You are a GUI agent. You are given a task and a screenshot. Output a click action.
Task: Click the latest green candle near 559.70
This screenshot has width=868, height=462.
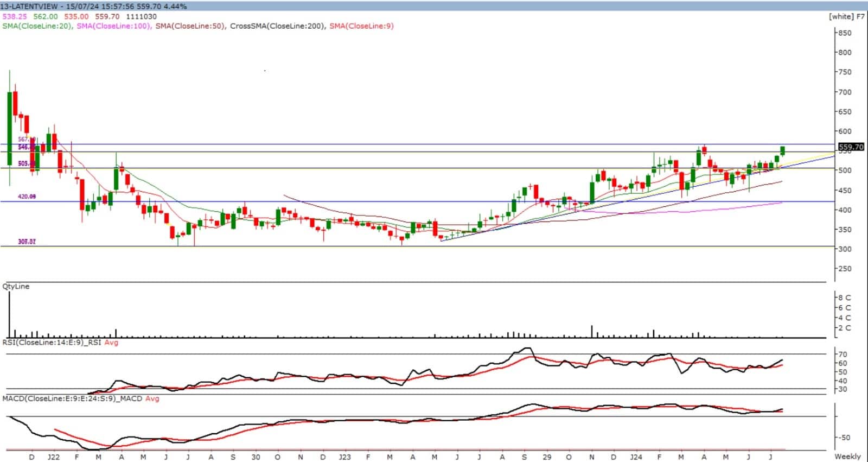(783, 150)
